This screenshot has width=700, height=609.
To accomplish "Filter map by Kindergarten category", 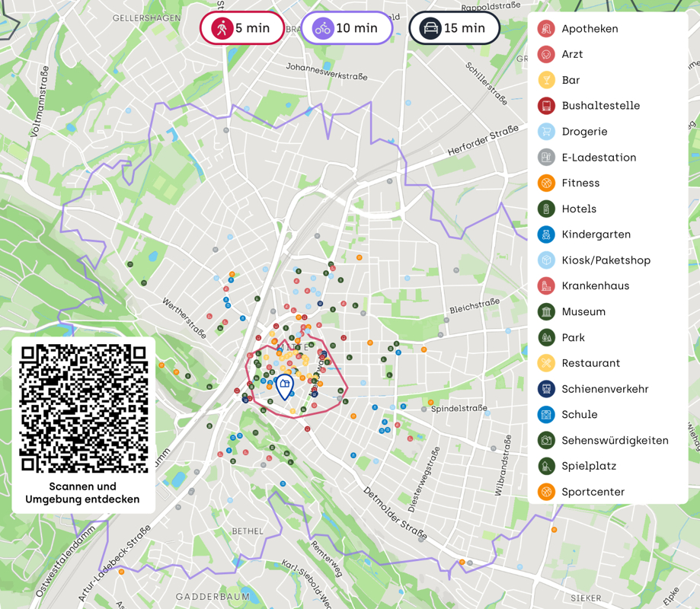I will click(x=596, y=234).
